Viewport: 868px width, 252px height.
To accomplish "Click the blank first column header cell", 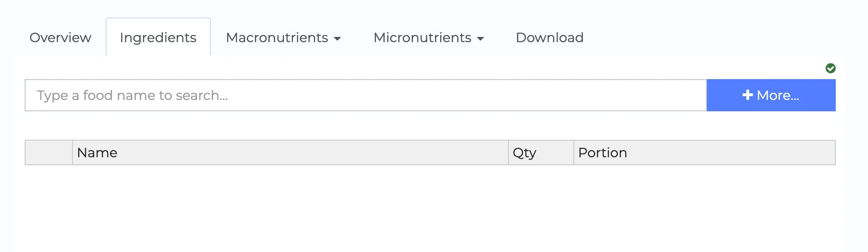I will [49, 153].
